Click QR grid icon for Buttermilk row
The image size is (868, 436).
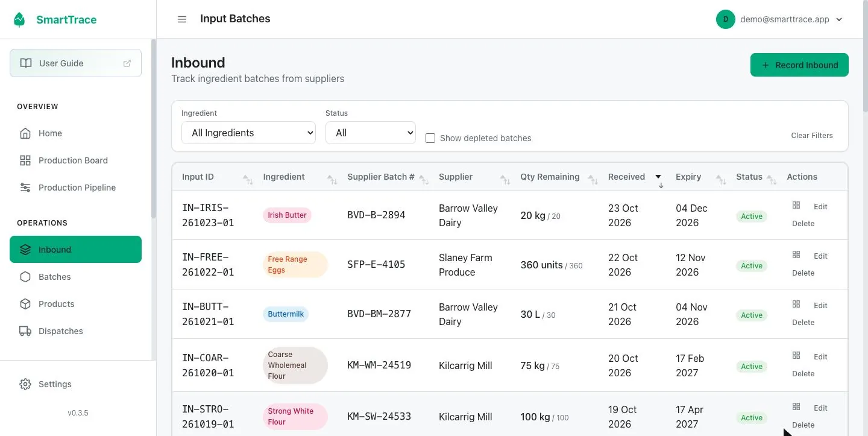(x=796, y=304)
